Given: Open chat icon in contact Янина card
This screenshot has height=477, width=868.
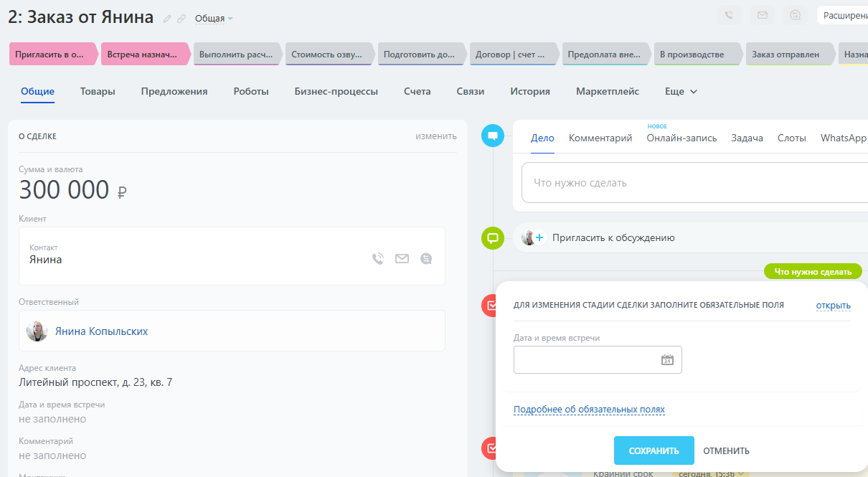Looking at the screenshot, I should coord(426,259).
